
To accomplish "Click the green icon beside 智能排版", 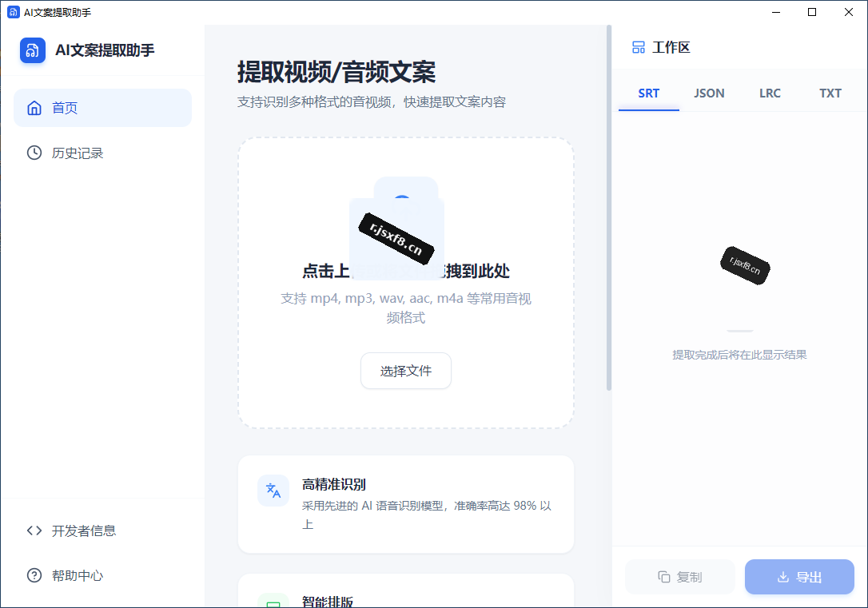I will 273,601.
